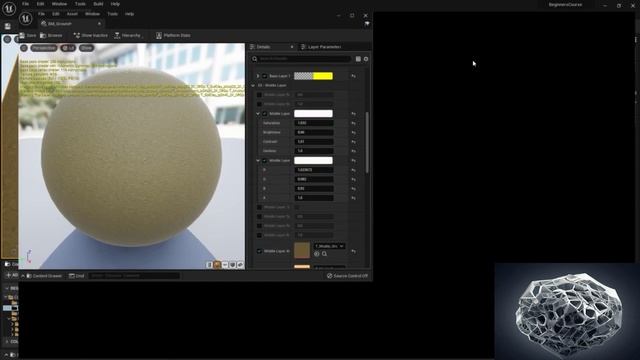Click the details search field
The height and width of the screenshot is (360, 640).
point(301,59)
